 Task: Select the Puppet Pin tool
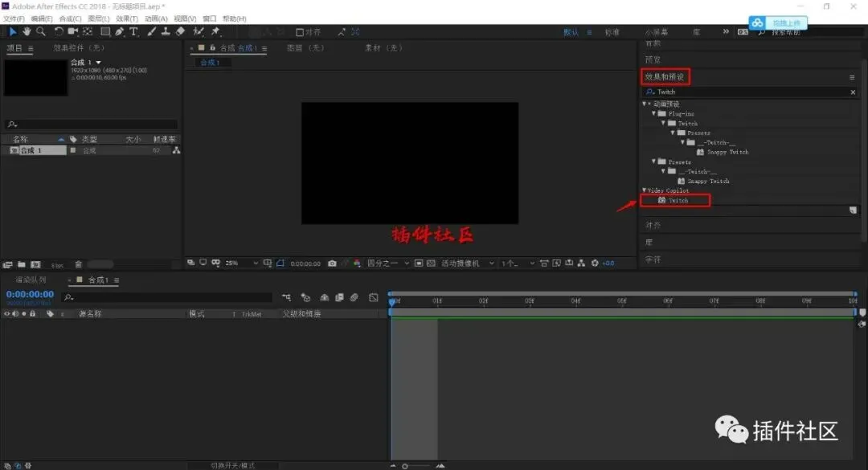[x=216, y=31]
